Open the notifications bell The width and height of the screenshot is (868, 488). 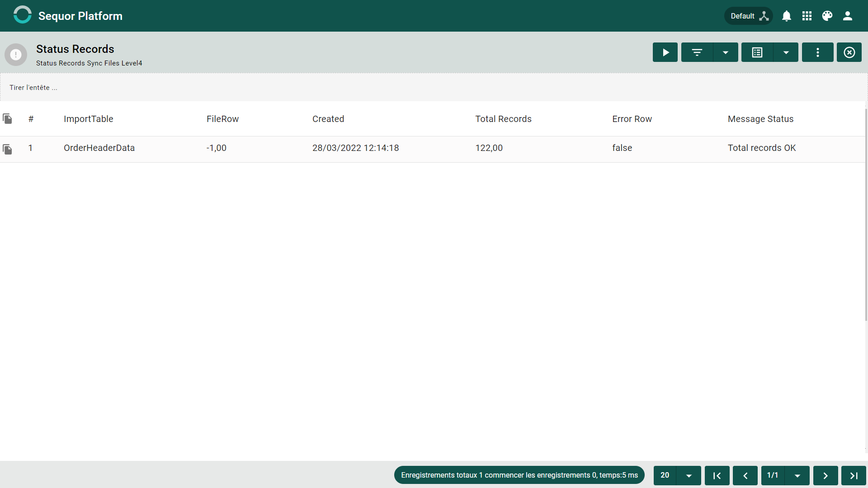click(787, 16)
